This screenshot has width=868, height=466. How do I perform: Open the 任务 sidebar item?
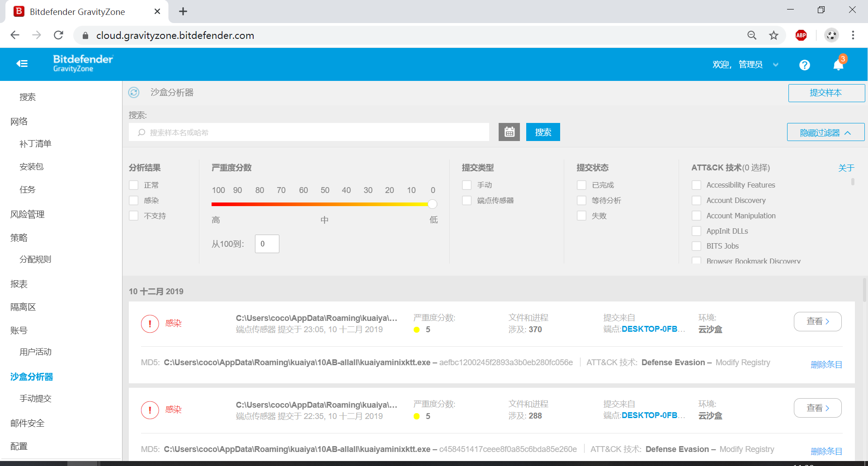[27, 190]
